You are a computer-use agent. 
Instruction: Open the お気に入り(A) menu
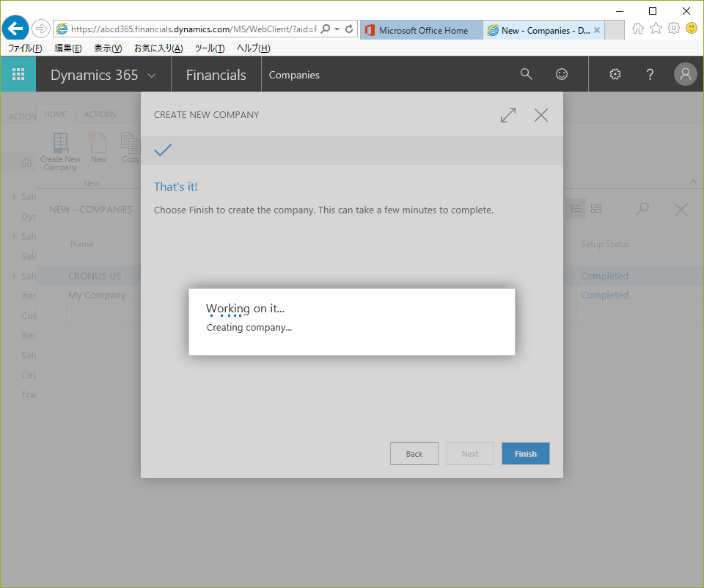pos(158,48)
